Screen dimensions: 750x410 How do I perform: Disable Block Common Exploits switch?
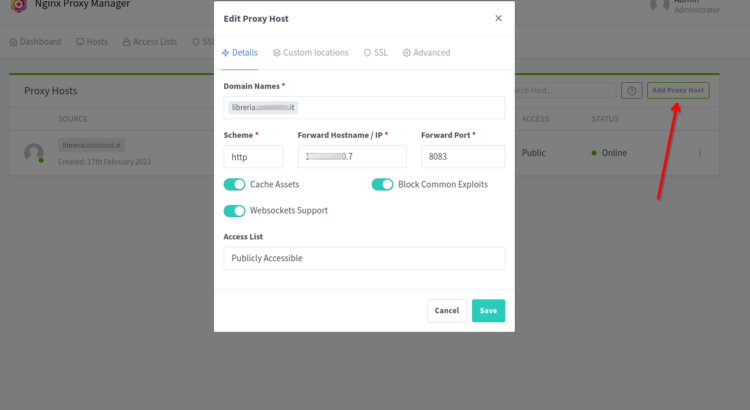tap(382, 185)
